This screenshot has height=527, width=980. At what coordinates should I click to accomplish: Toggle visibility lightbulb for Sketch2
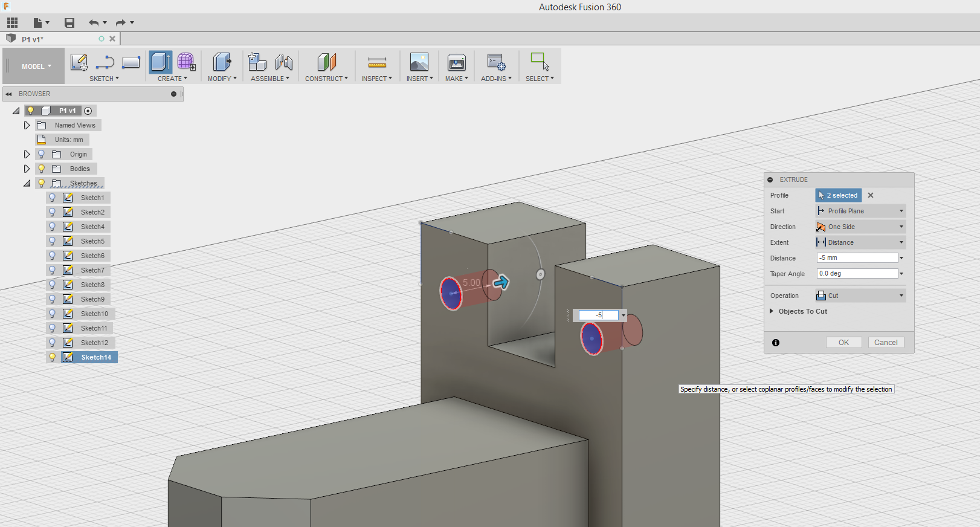[53, 212]
